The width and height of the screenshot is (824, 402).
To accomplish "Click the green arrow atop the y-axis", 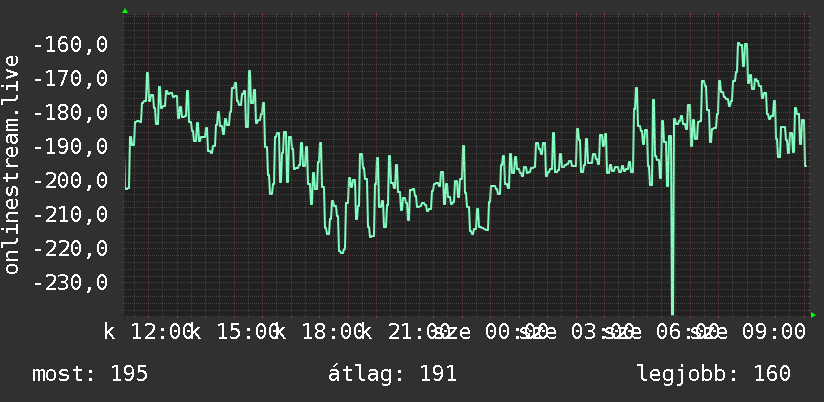I will [x=125, y=11].
